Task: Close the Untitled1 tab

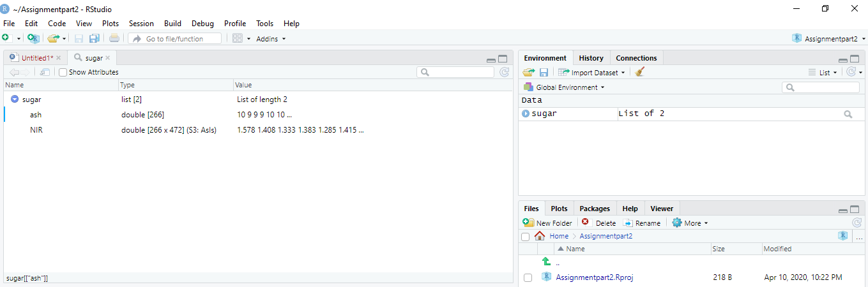Action: click(x=59, y=58)
